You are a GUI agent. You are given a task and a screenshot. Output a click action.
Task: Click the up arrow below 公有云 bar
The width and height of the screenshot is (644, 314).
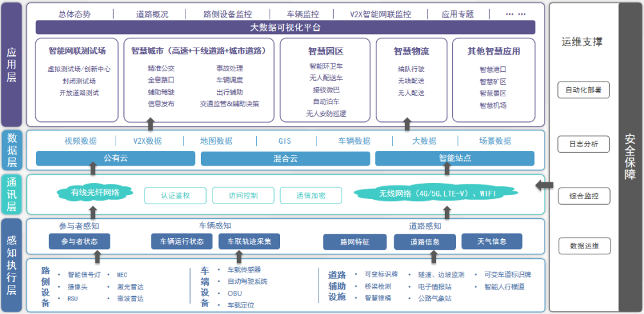pos(94,169)
